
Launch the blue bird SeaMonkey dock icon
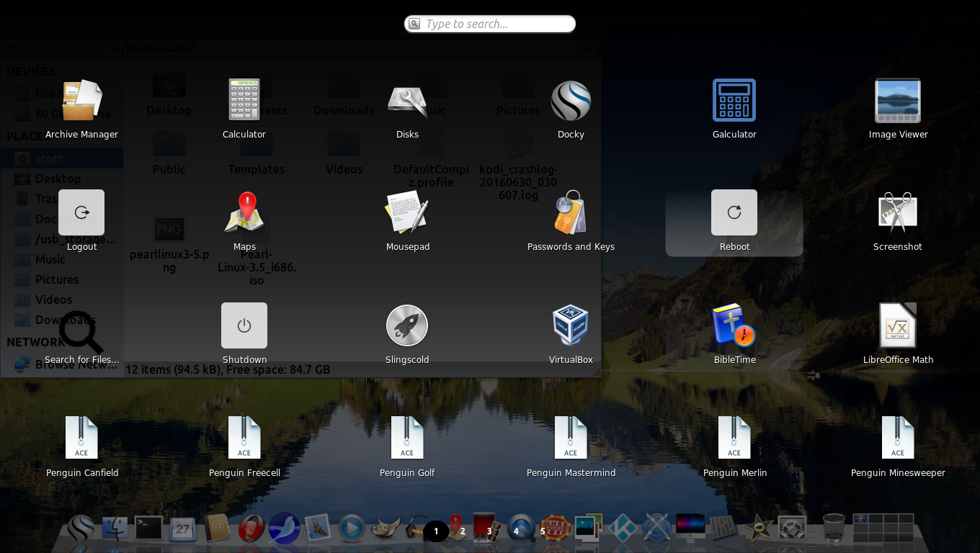[x=284, y=529]
